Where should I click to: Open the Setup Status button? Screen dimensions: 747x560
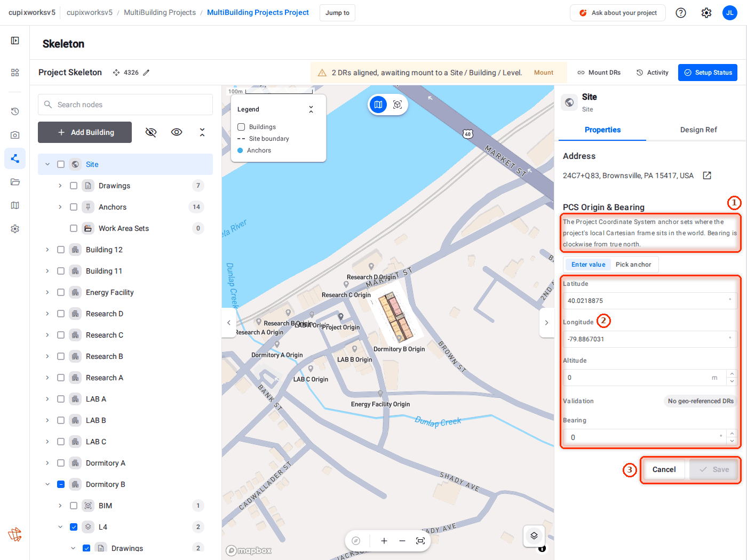pos(708,73)
